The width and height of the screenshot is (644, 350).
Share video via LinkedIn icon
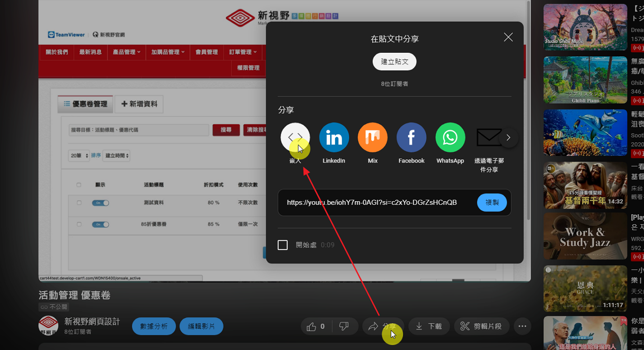click(334, 137)
